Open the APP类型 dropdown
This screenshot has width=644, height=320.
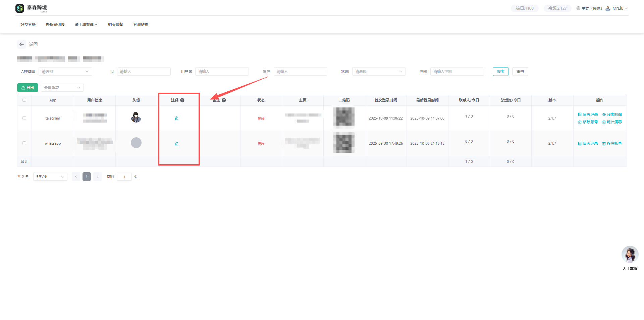pyautogui.click(x=65, y=72)
